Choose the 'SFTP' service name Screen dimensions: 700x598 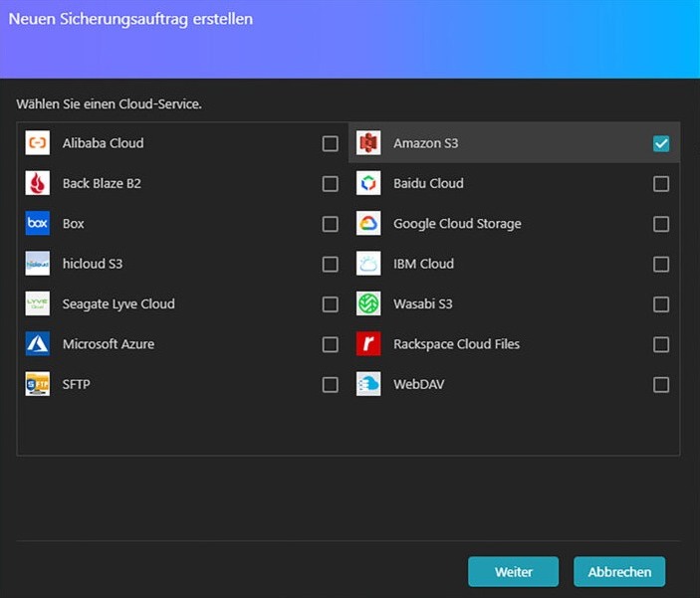click(x=77, y=384)
